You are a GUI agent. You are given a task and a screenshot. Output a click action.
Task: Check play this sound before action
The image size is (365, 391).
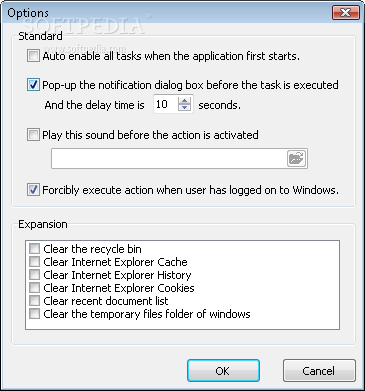tap(33, 135)
